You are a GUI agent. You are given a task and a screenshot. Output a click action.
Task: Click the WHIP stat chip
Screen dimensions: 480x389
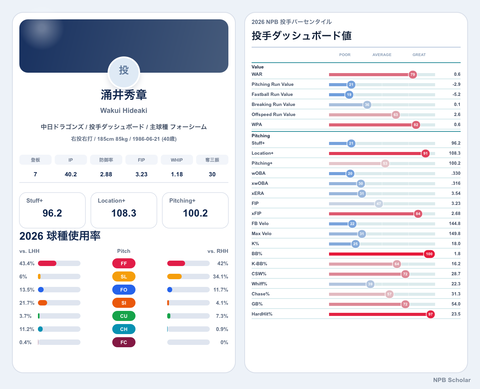tap(177, 160)
